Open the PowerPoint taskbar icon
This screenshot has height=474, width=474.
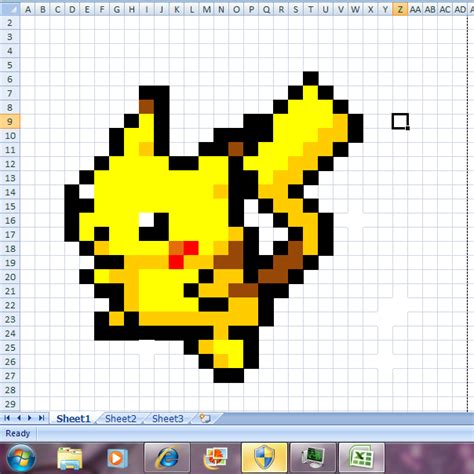pyautogui.click(x=215, y=459)
